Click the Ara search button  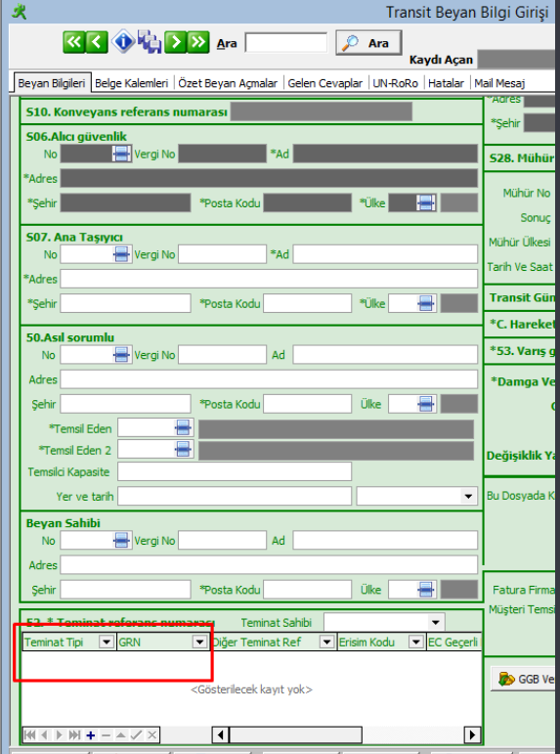pyautogui.click(x=368, y=43)
